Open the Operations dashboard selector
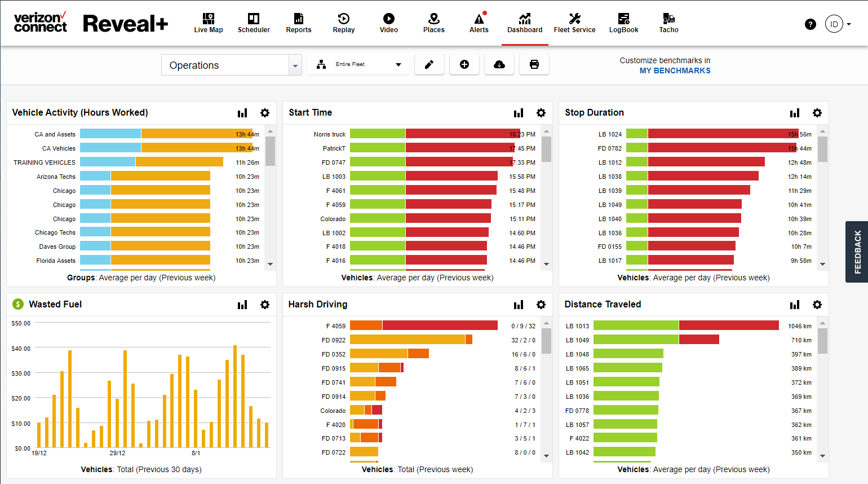The height and width of the screenshot is (484, 868). tap(231, 64)
